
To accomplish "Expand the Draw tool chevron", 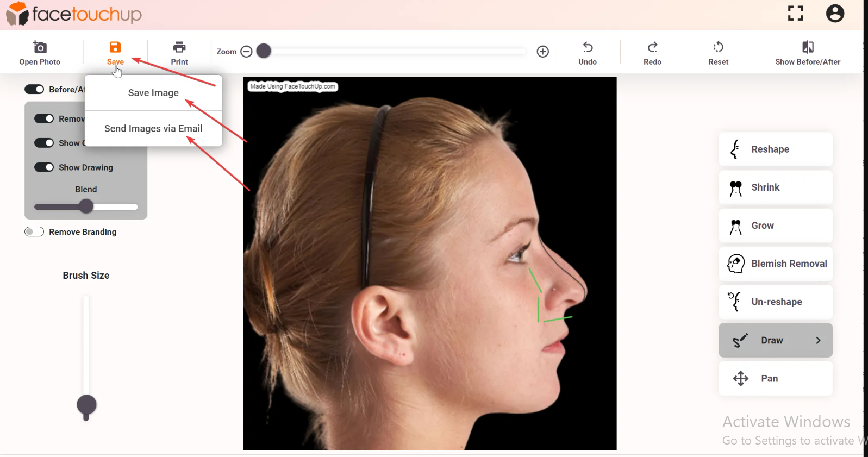I will pyautogui.click(x=818, y=341).
